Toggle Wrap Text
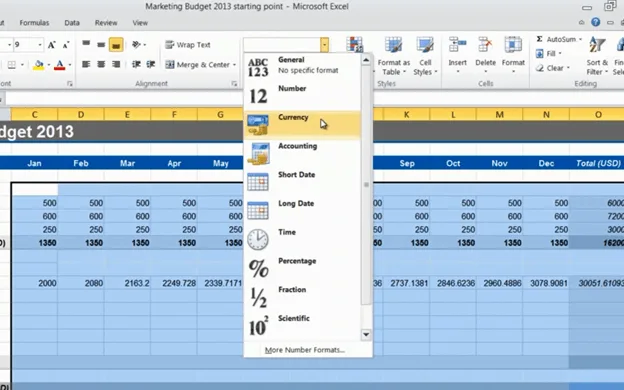 187,45
